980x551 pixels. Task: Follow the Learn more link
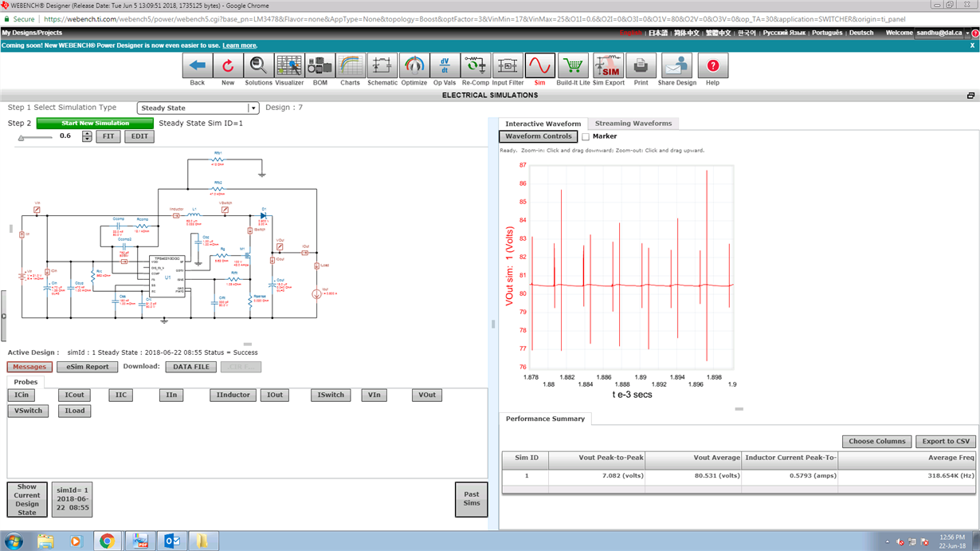[x=240, y=45]
